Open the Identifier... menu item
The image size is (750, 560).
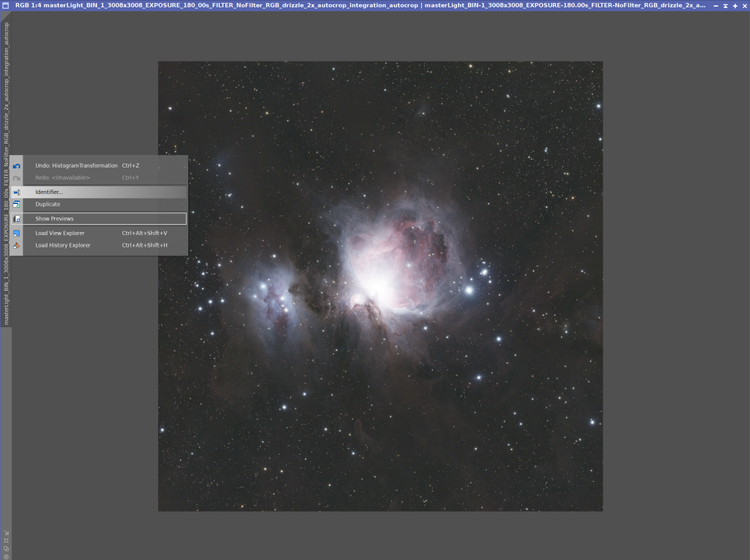click(49, 192)
